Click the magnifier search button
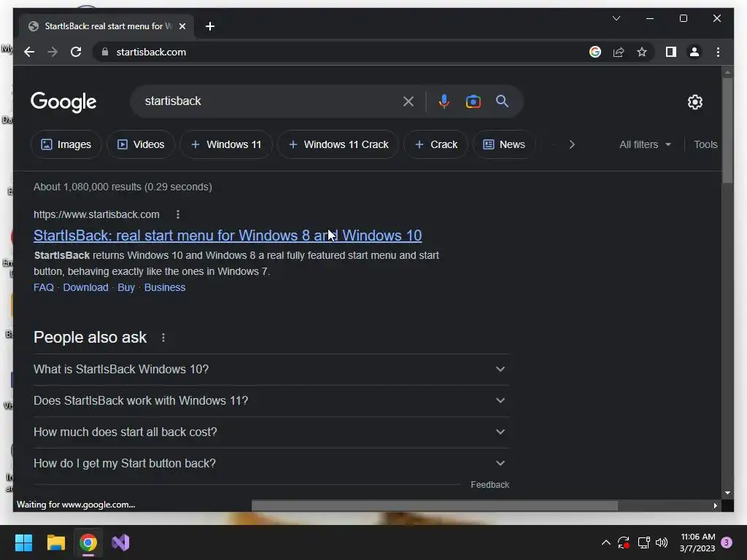Screen dimensions: 747x560 click(x=502, y=101)
